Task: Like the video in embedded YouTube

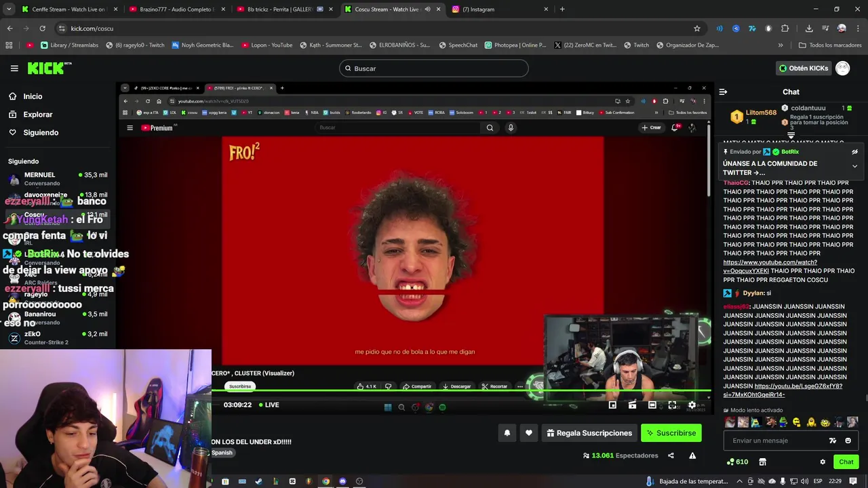Action: click(367, 386)
